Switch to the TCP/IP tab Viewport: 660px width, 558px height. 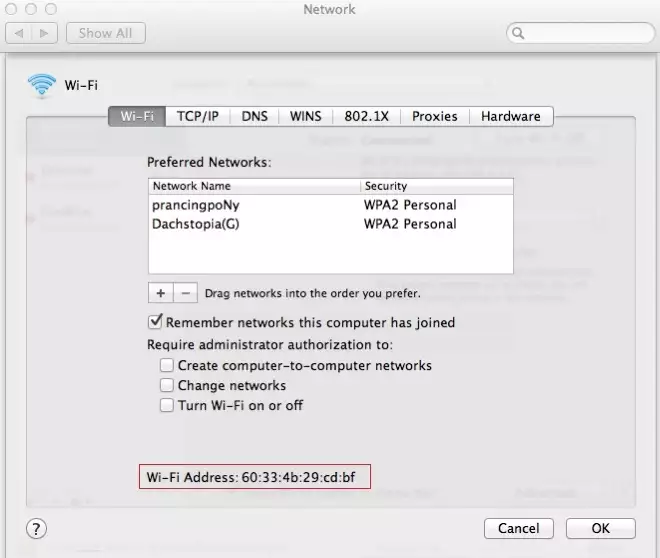[x=198, y=116]
